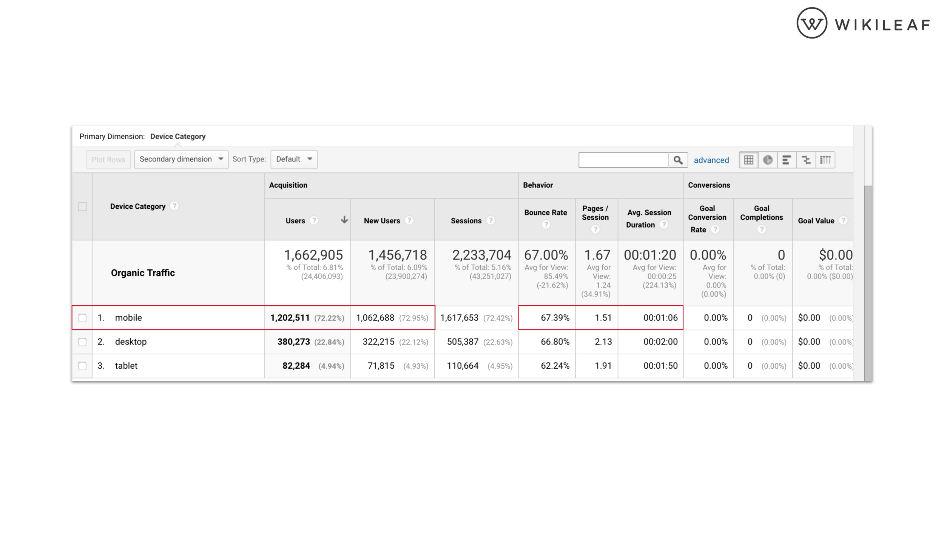
Task: Check the desktop row checkbox
Action: click(x=82, y=342)
